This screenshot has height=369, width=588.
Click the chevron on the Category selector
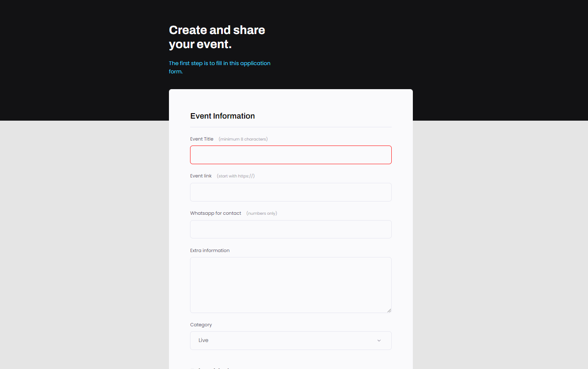click(379, 340)
